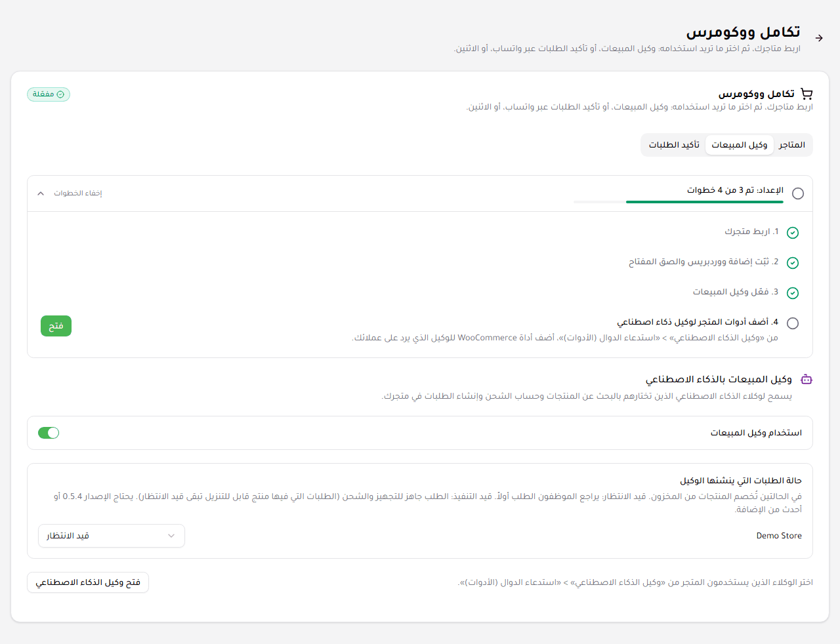Click step text 3. فعّل وكيل المبيعات

[736, 292]
